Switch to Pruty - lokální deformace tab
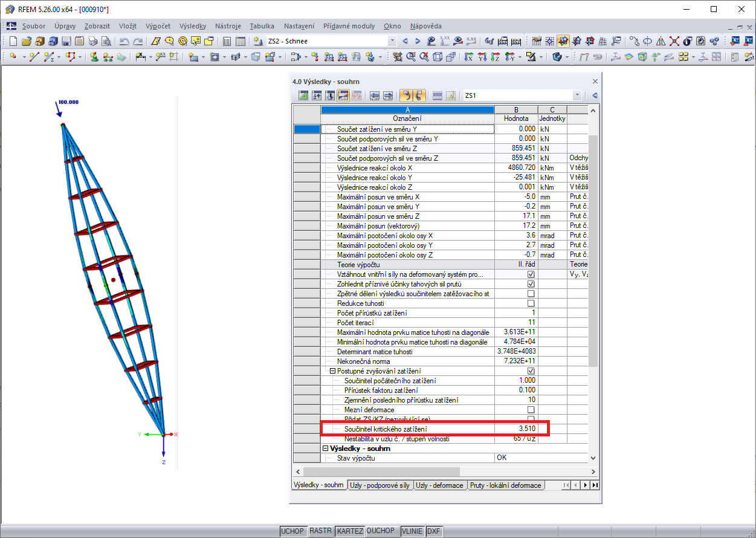 (505, 485)
